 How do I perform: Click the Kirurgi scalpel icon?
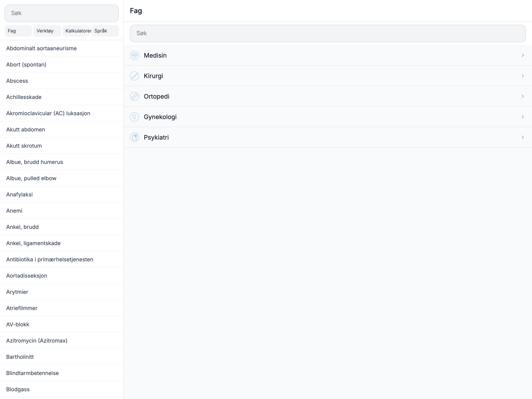tap(134, 76)
